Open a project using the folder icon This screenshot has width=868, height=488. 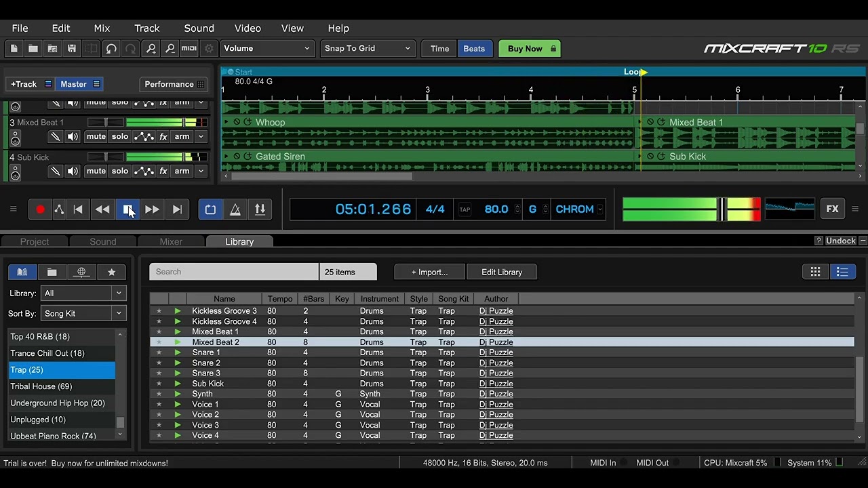point(33,48)
